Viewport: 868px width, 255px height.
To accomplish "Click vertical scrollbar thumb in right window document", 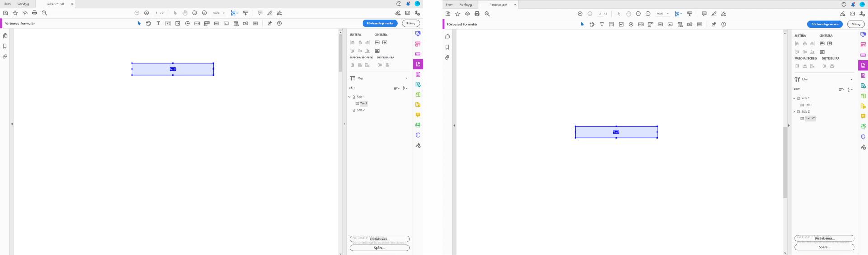I will (785, 162).
